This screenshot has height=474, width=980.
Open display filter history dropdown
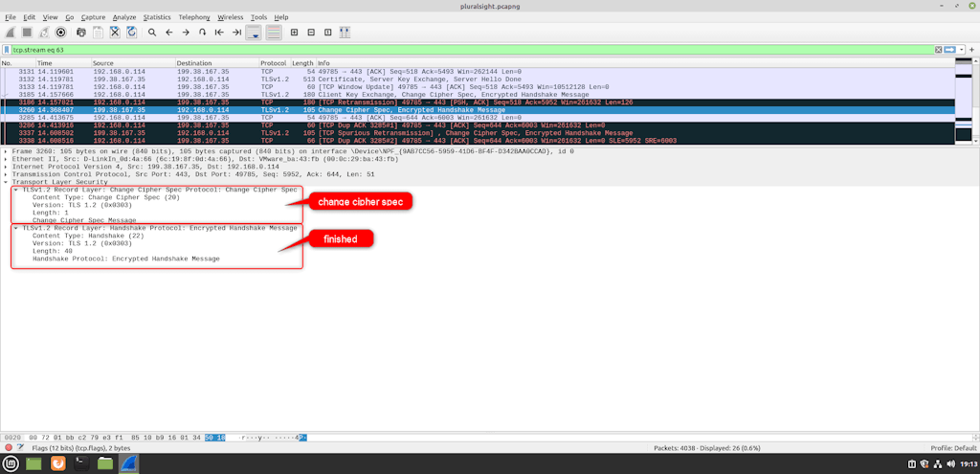963,50
